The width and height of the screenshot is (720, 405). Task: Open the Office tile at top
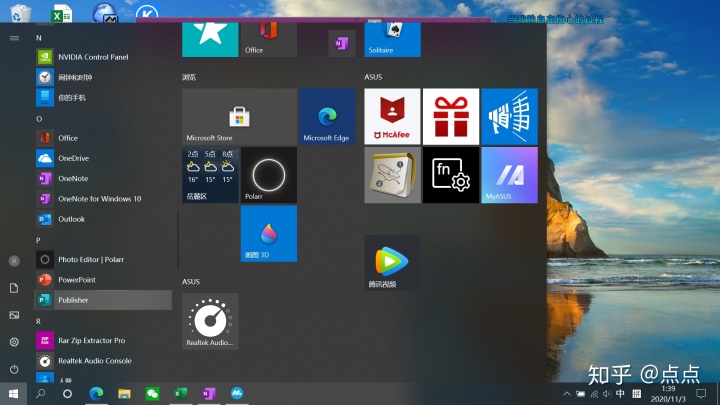click(x=269, y=39)
